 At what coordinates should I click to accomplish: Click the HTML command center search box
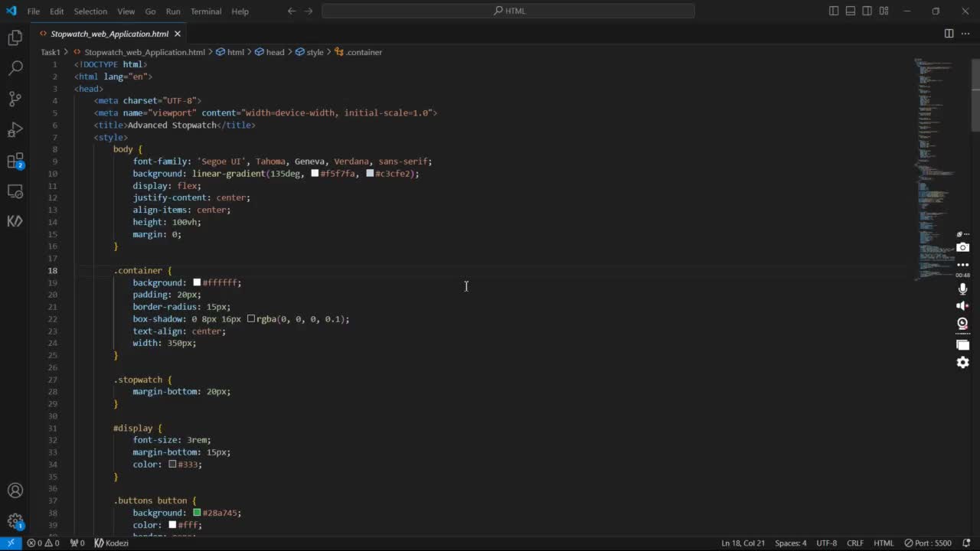point(508,11)
